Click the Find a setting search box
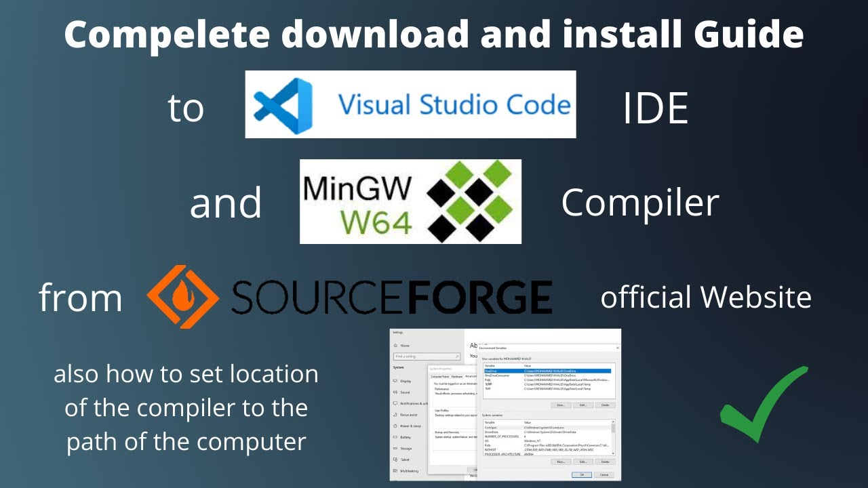868x488 pixels. 427,357
